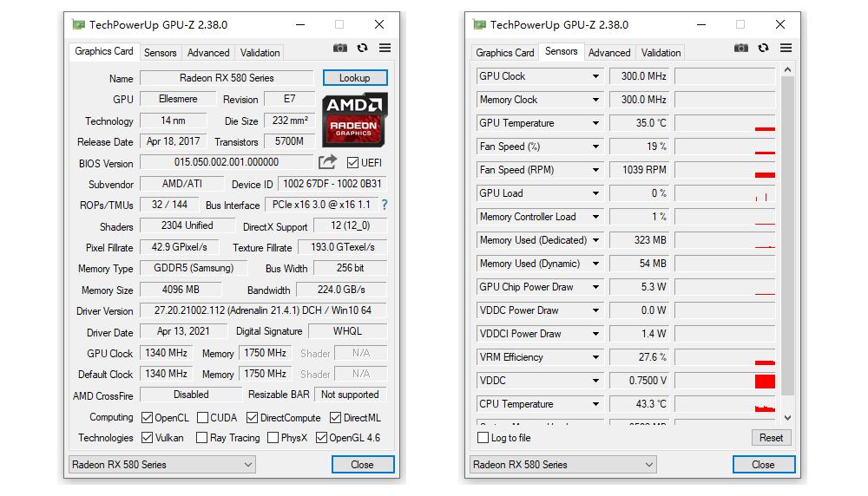Click the Bus Interface question mark help icon
Screen dimensions: 868x496
[385, 205]
